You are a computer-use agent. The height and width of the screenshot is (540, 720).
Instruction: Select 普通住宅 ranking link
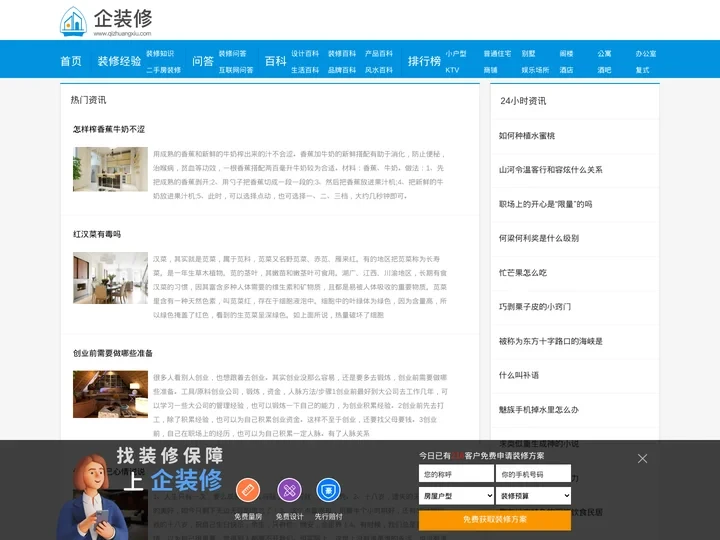point(497,53)
